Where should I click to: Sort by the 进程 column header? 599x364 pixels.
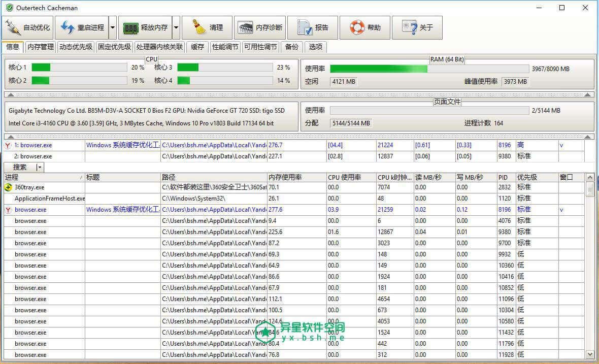point(44,177)
